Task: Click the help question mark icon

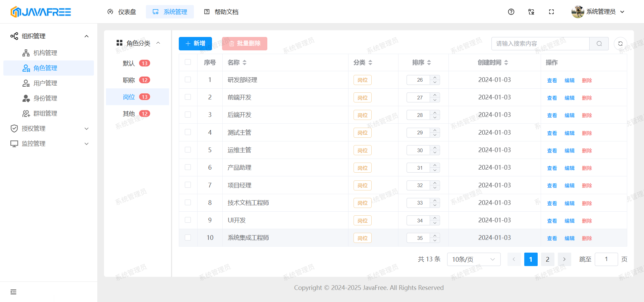Action: tap(511, 12)
